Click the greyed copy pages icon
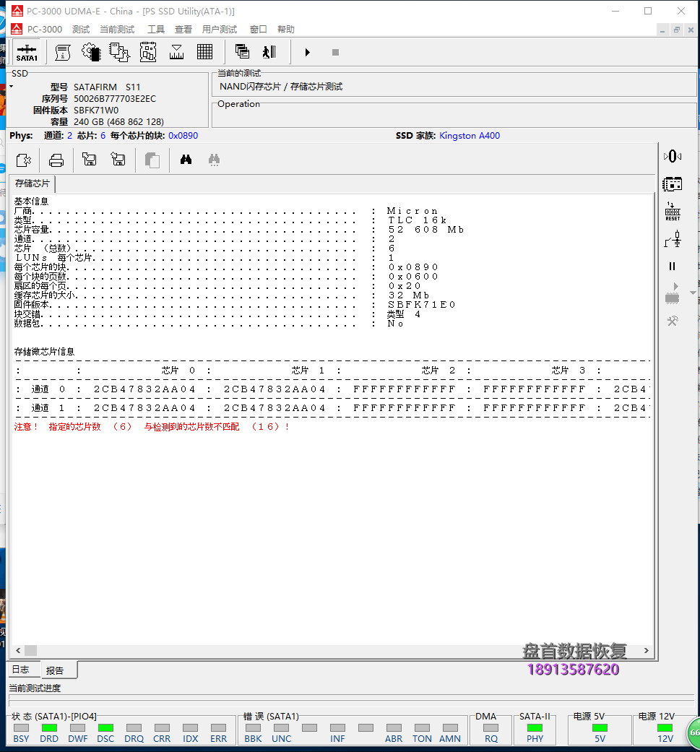This screenshot has width=700, height=752. coord(152,160)
